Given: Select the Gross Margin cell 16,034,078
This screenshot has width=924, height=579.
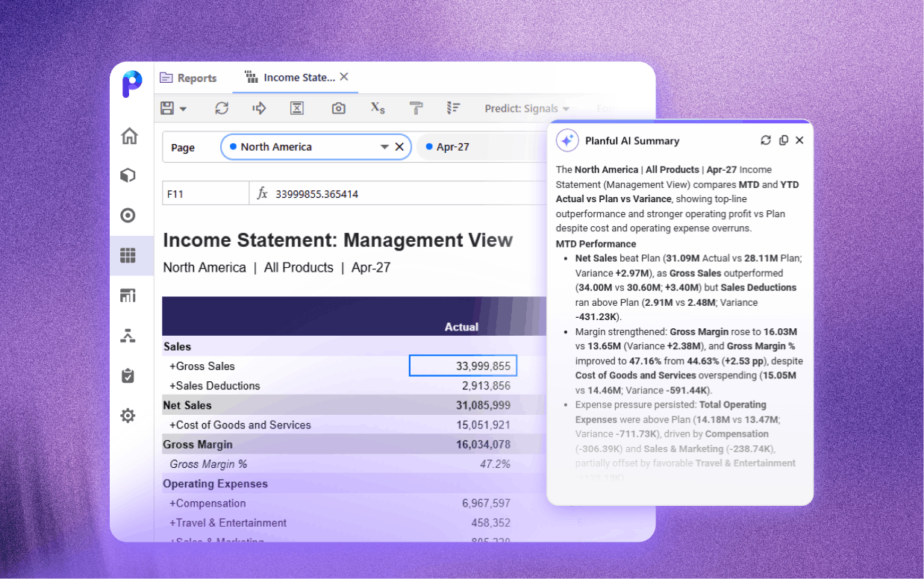Looking at the screenshot, I should coord(483,444).
